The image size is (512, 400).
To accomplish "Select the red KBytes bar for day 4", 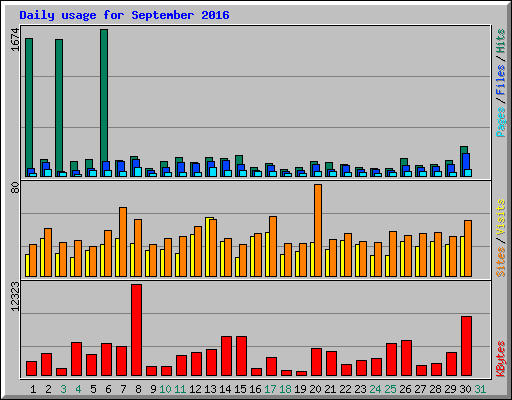I will pos(76,359).
